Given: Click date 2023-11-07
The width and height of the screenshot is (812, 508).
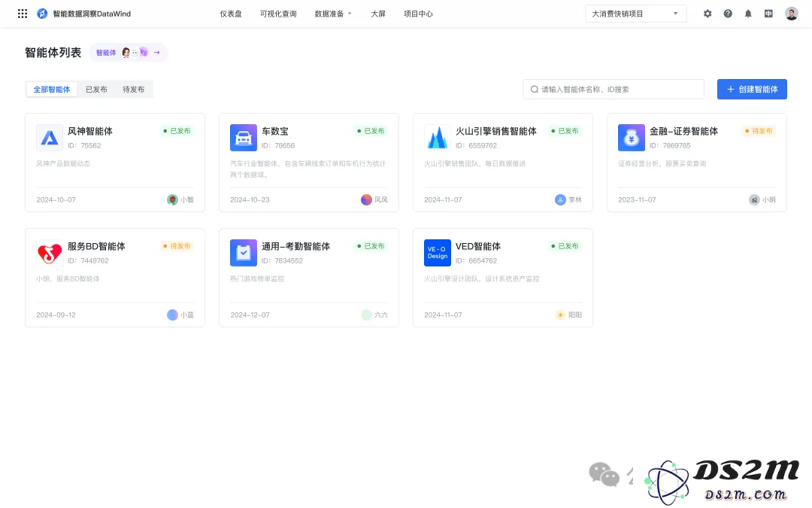Looking at the screenshot, I should tap(637, 199).
